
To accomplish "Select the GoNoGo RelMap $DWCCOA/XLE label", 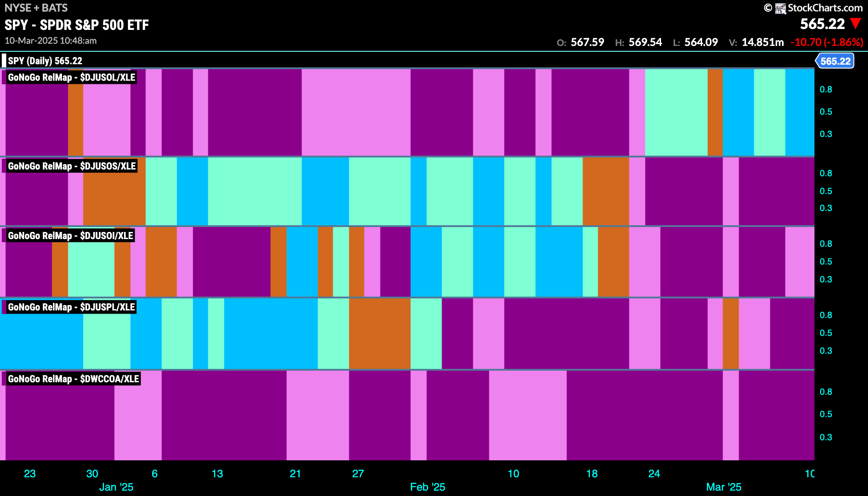I will tap(73, 379).
